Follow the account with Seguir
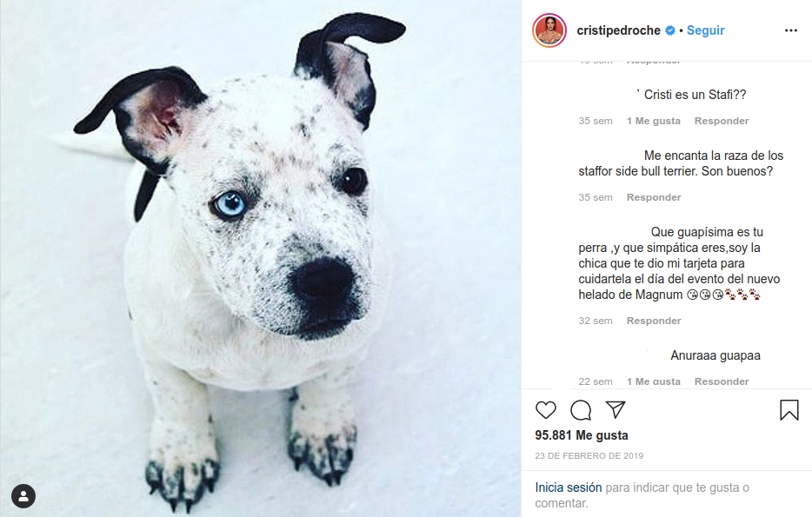The image size is (812, 517). click(705, 30)
